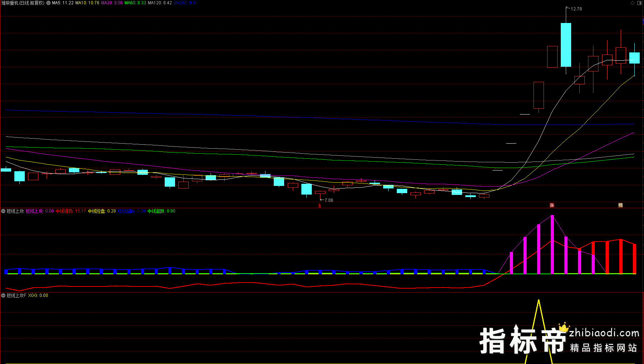
Task: Click the MA120: 8.42 label
Action: (x=160, y=3)
